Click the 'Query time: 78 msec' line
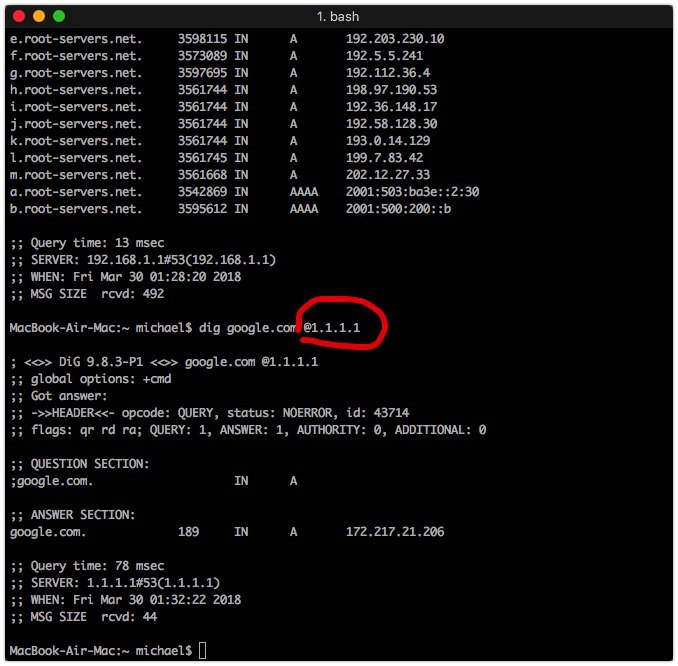This screenshot has width=678, height=666. pyautogui.click(x=87, y=566)
